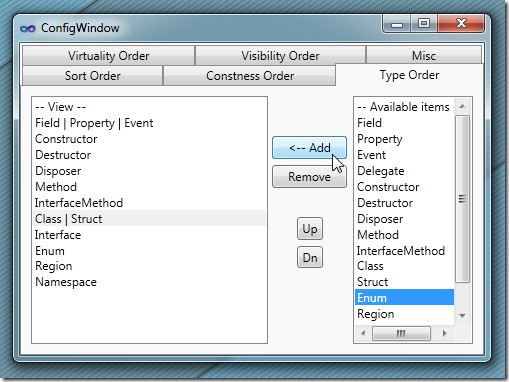Open the Visibility Order tab

click(280, 56)
